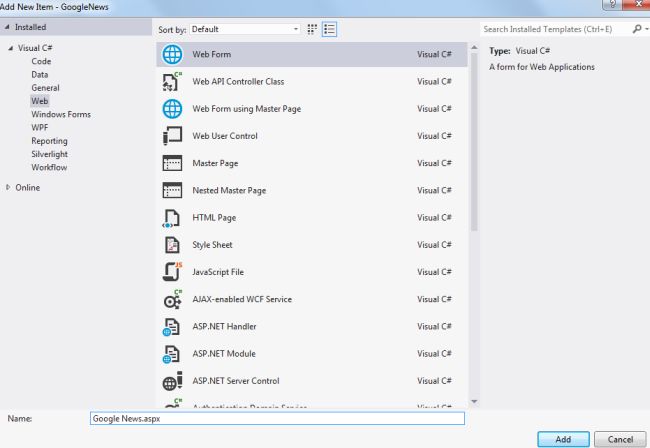Screen dimensions: 650x448
Task: Click the template list scrollbar thumb
Action: (474, 141)
